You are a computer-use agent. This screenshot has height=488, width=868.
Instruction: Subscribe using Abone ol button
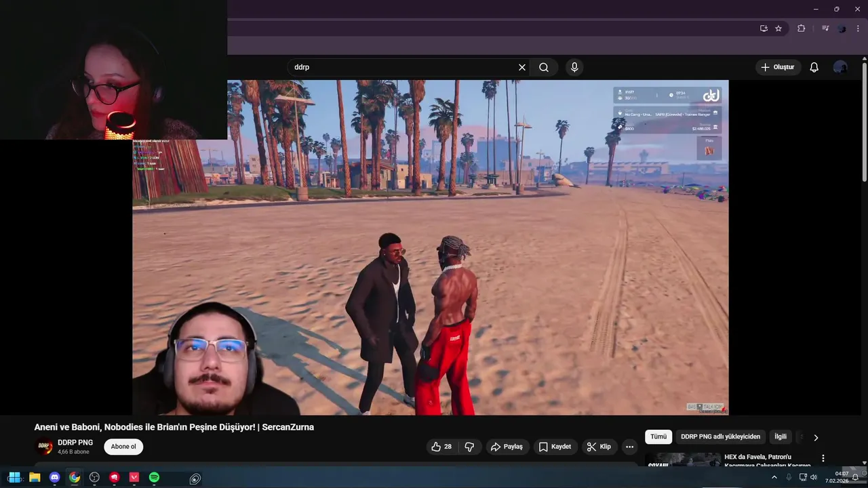[123, 447]
